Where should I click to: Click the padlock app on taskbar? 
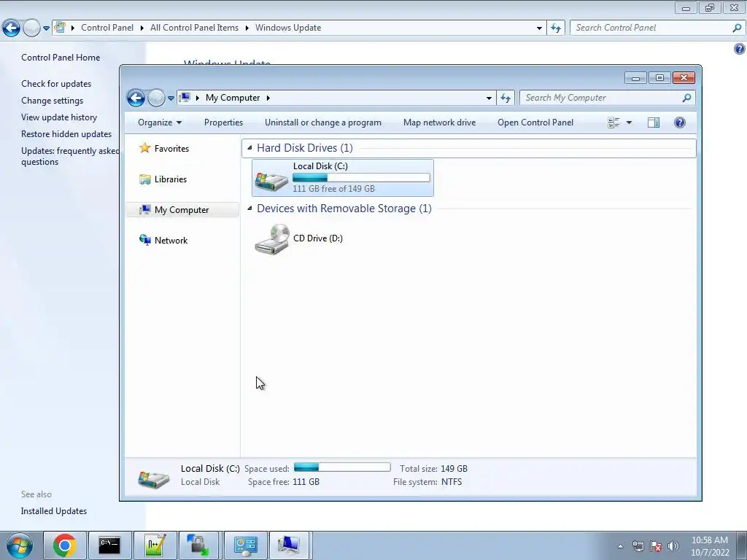(x=198, y=545)
